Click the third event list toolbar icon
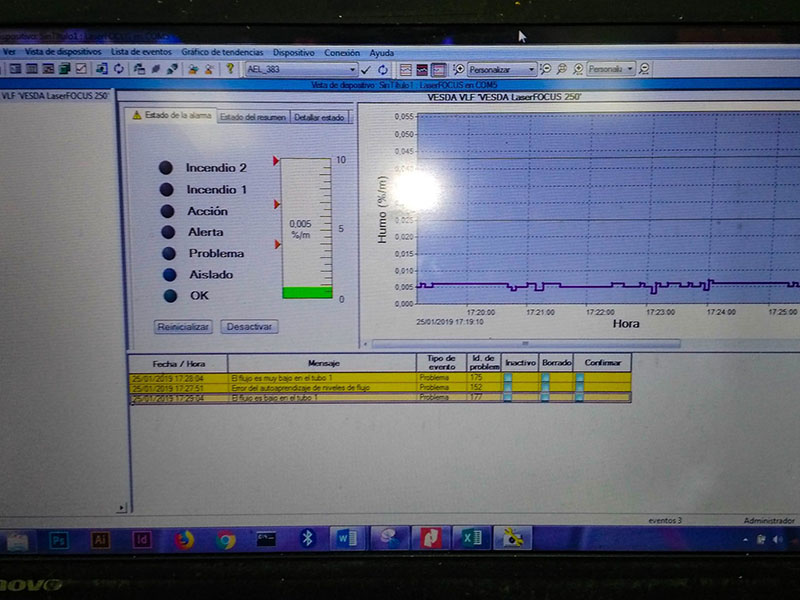Image resolution: width=800 pixels, height=600 pixels. tap(48, 68)
